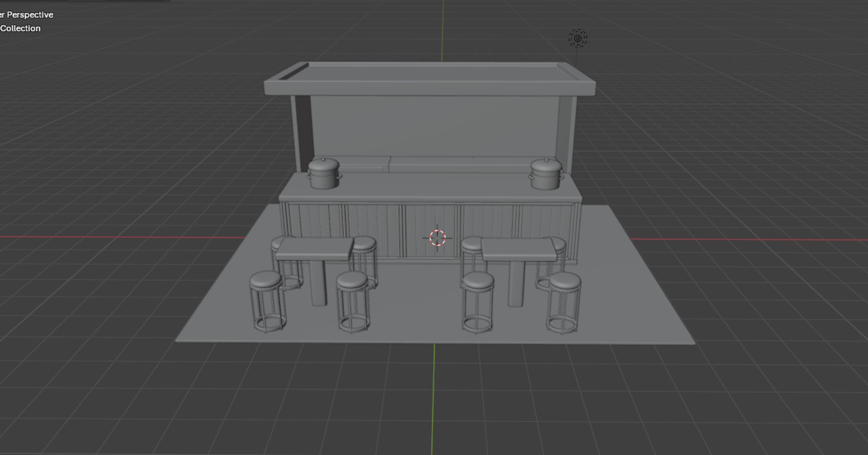Select the flat roof slab of the stall
868x455 pixels.
click(x=429, y=79)
